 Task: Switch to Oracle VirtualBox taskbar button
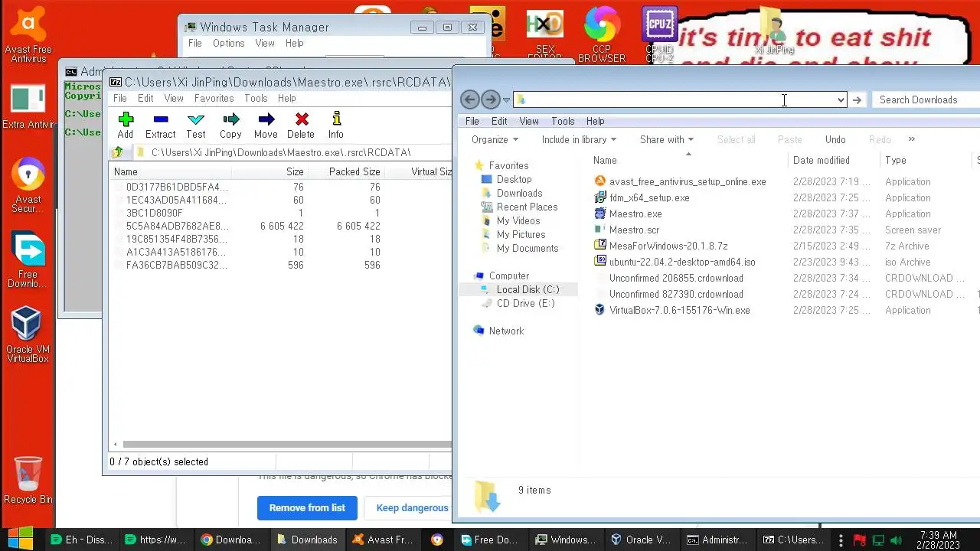[x=642, y=540]
